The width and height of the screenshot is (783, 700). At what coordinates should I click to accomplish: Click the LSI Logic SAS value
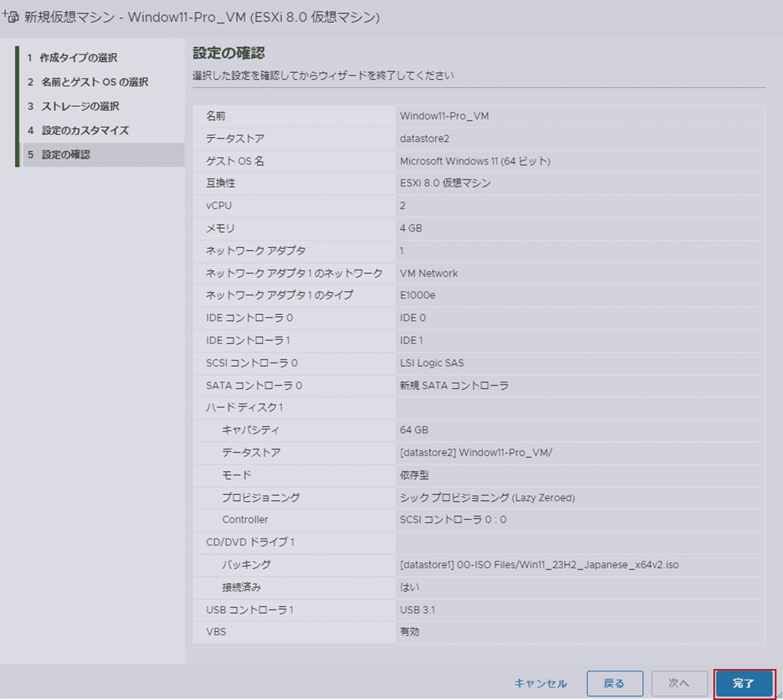click(x=432, y=363)
